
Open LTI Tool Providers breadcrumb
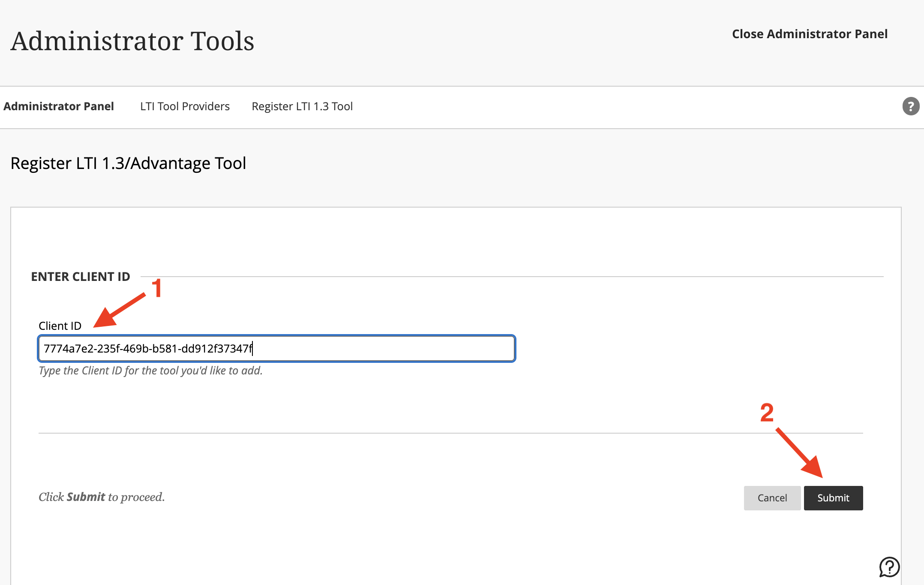185,106
